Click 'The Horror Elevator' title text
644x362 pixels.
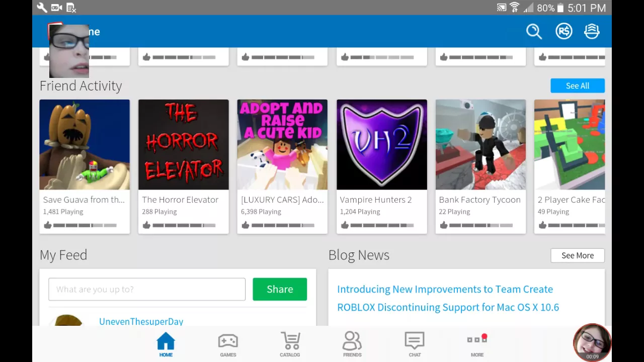click(x=180, y=200)
